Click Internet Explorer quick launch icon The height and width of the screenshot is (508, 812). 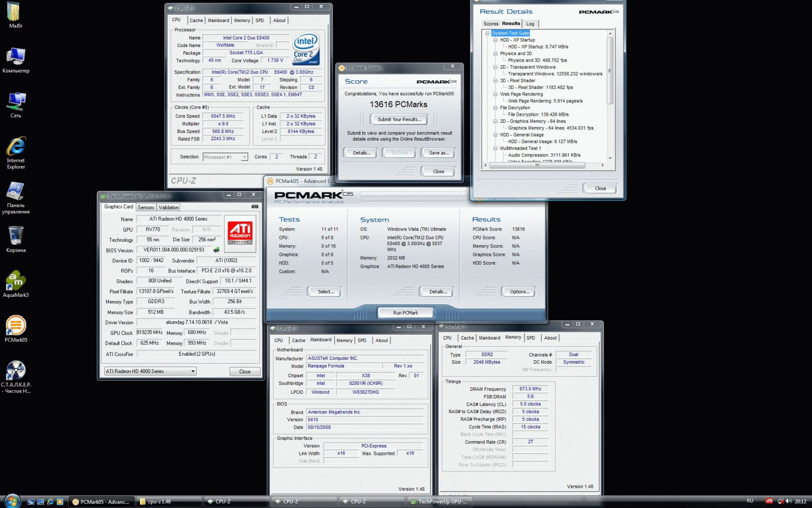pyautogui.click(x=50, y=502)
